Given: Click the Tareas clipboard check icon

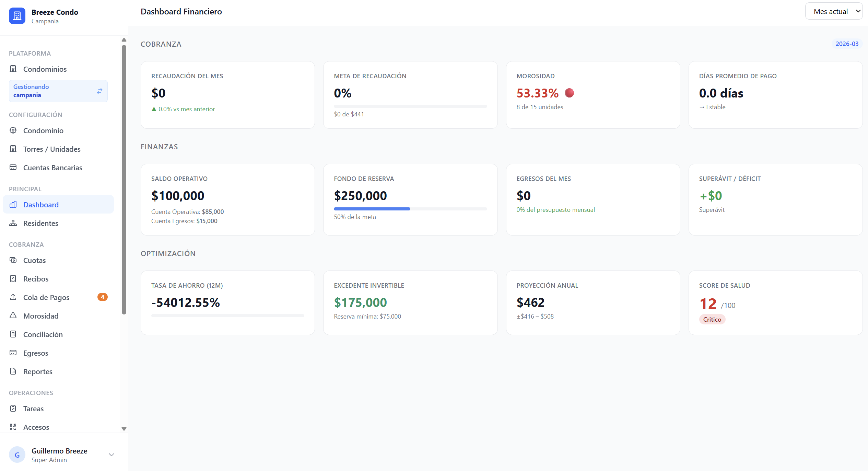Looking at the screenshot, I should click(x=13, y=408).
